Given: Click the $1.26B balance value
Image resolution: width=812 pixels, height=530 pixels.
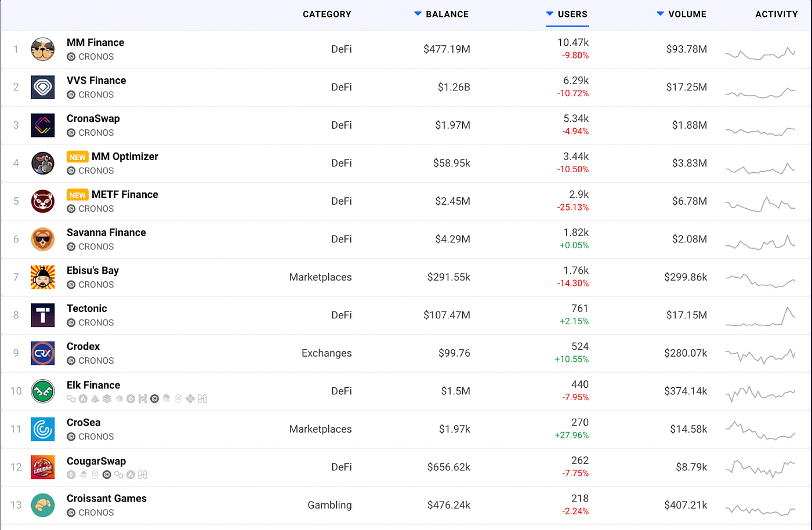Looking at the screenshot, I should 454,87.
